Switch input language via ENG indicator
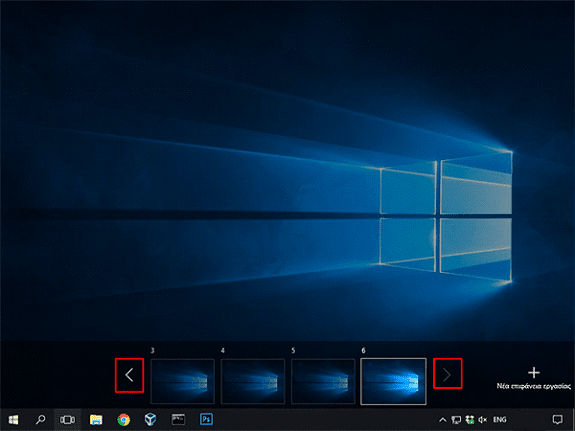Image resolution: width=575 pixels, height=431 pixels. pos(500,420)
